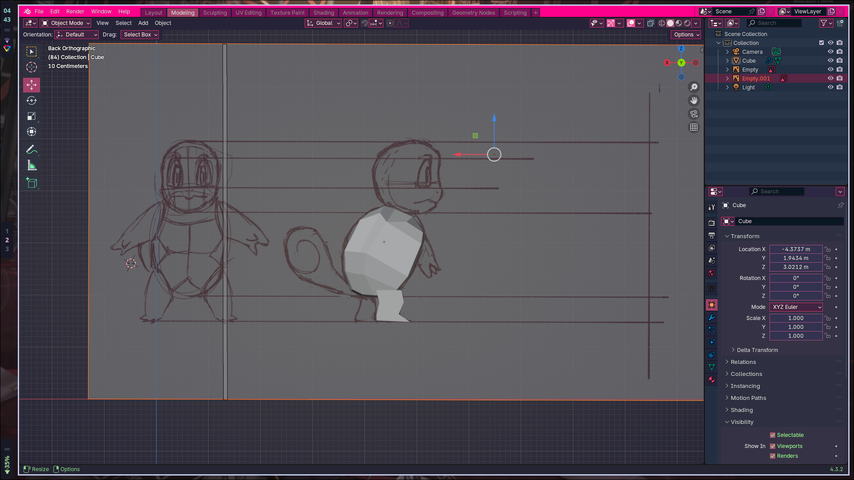Click the Location Y value field
Image resolution: width=854 pixels, height=480 pixels.
tap(796, 258)
